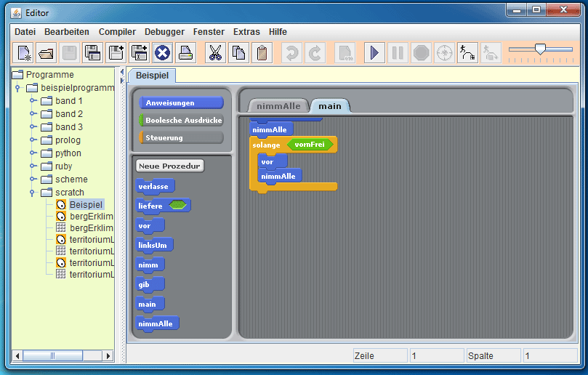Click the copy toolbar icon
588x375 pixels.
pyautogui.click(x=238, y=53)
